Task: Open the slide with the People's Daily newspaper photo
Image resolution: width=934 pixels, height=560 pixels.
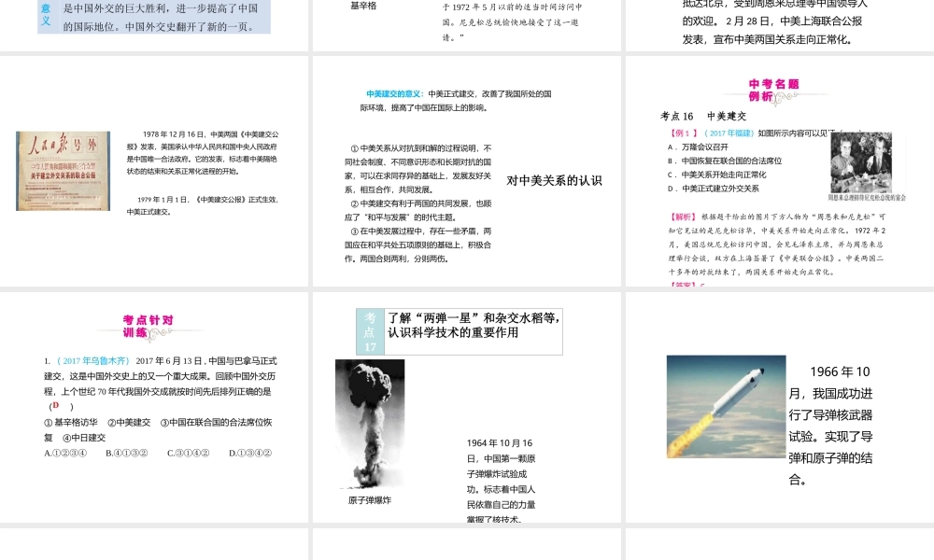Action: tap(154, 171)
